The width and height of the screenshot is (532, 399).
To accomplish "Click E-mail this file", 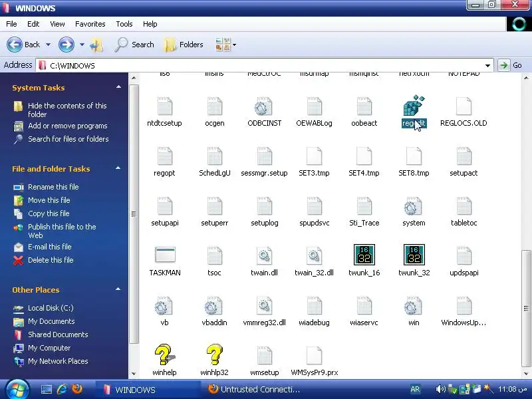I will pos(49,247).
